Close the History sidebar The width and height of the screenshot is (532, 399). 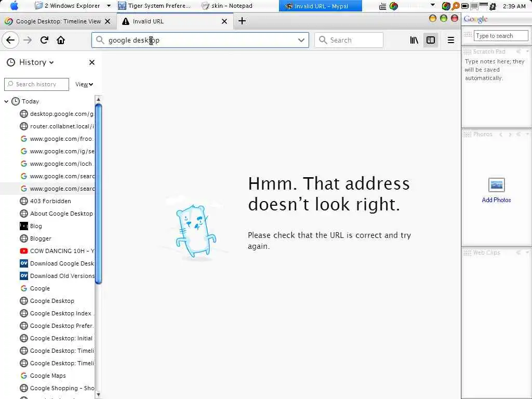[91, 62]
